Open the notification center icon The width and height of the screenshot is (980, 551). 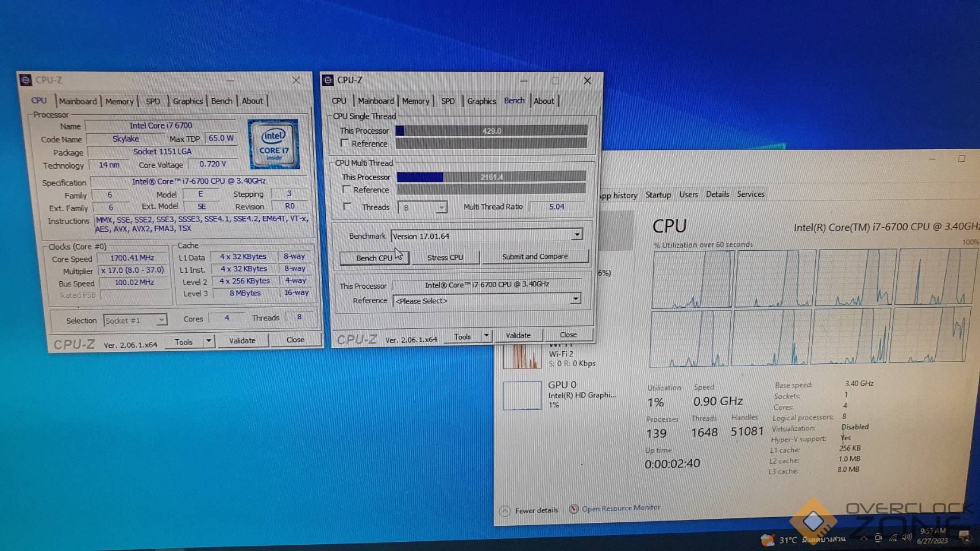coord(964,536)
